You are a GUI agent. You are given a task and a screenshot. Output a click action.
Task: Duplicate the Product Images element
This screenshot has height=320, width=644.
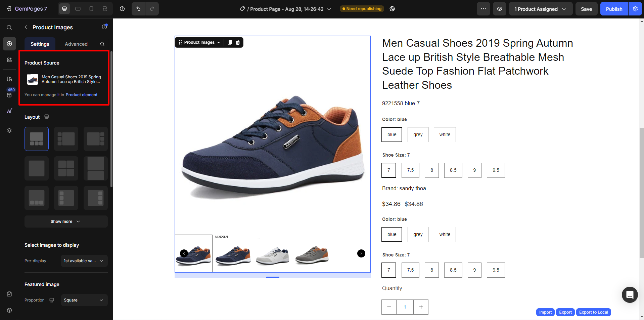coord(230,42)
